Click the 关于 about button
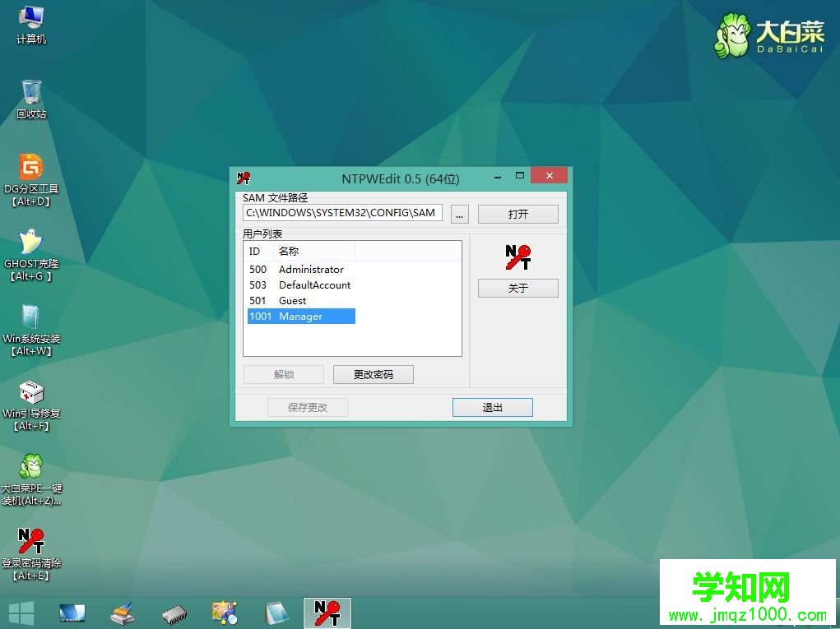840x629 pixels. pyautogui.click(x=517, y=288)
